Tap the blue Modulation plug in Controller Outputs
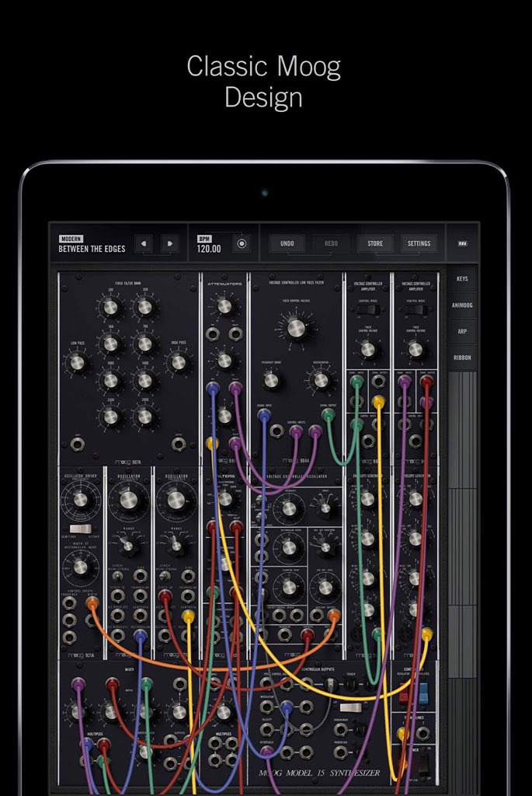Viewport: 532px width, 796px height. tap(287, 706)
